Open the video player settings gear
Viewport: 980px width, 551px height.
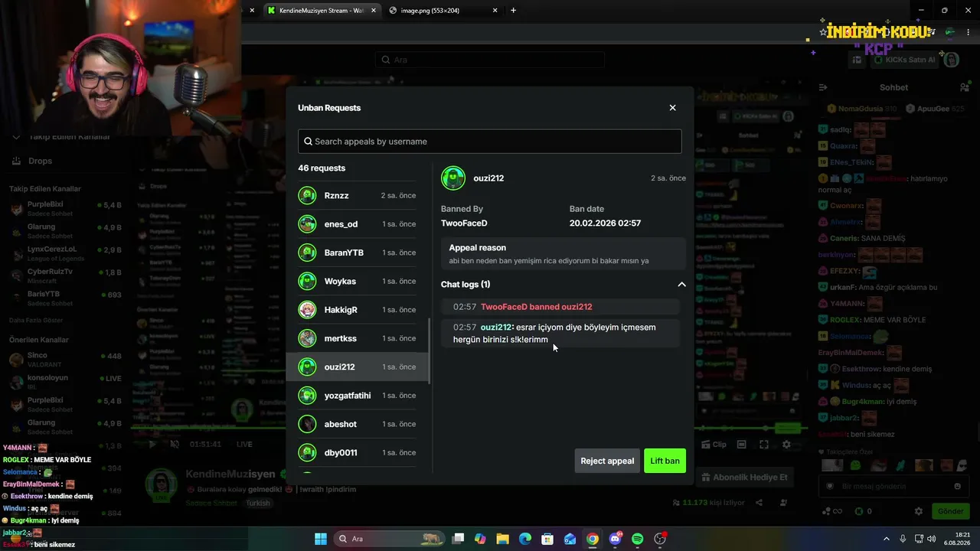786,445
